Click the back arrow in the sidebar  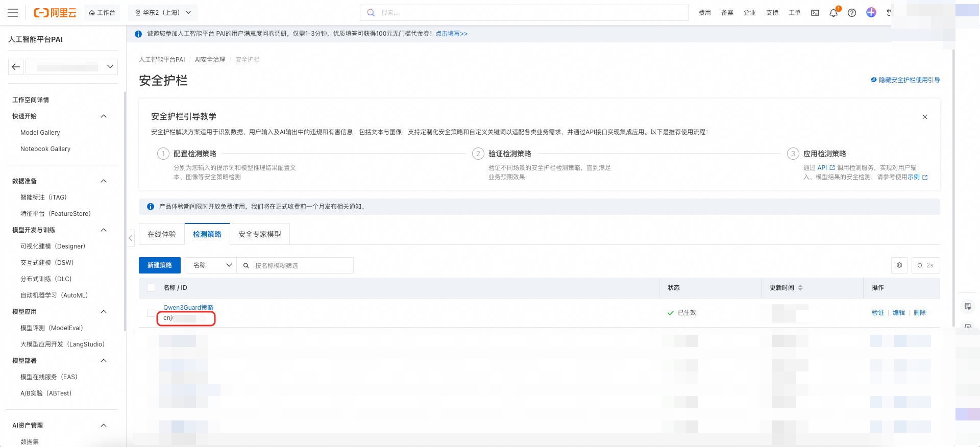16,67
